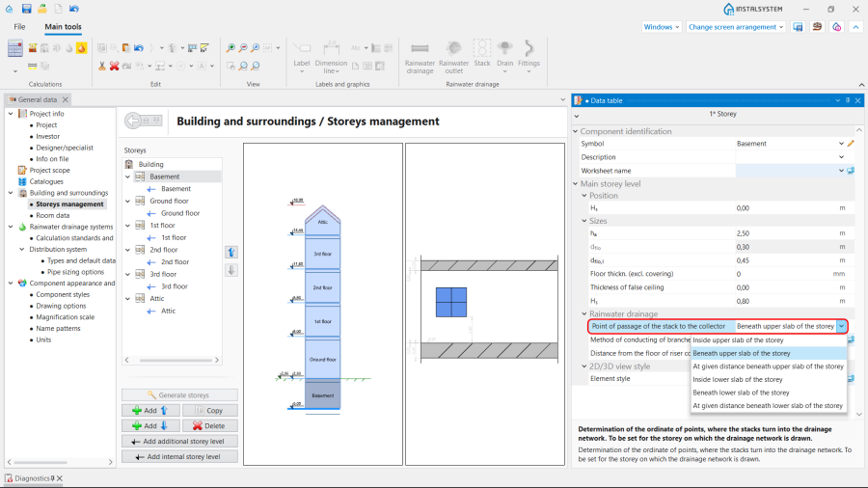
Task: Open the Symbol Basement dropdown arrow
Action: [x=841, y=144]
